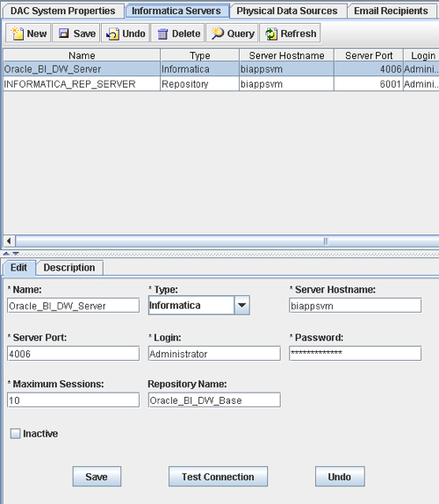Click the Type column header

click(x=199, y=55)
